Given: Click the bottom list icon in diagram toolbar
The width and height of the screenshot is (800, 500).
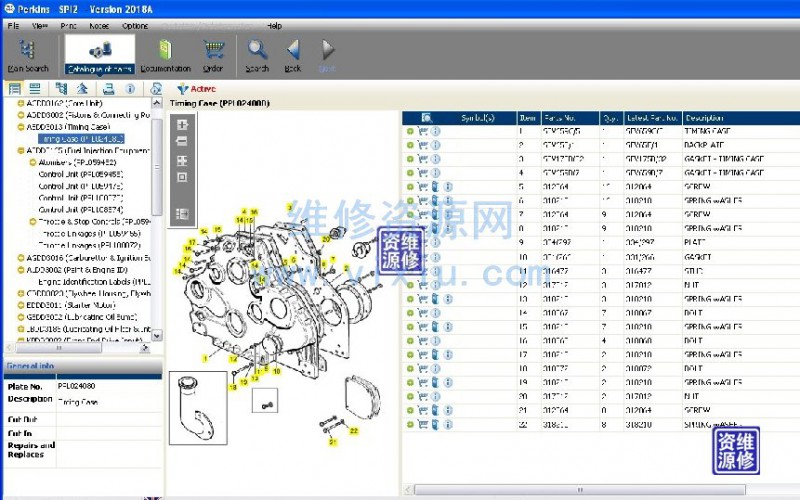Looking at the screenshot, I should (x=182, y=214).
